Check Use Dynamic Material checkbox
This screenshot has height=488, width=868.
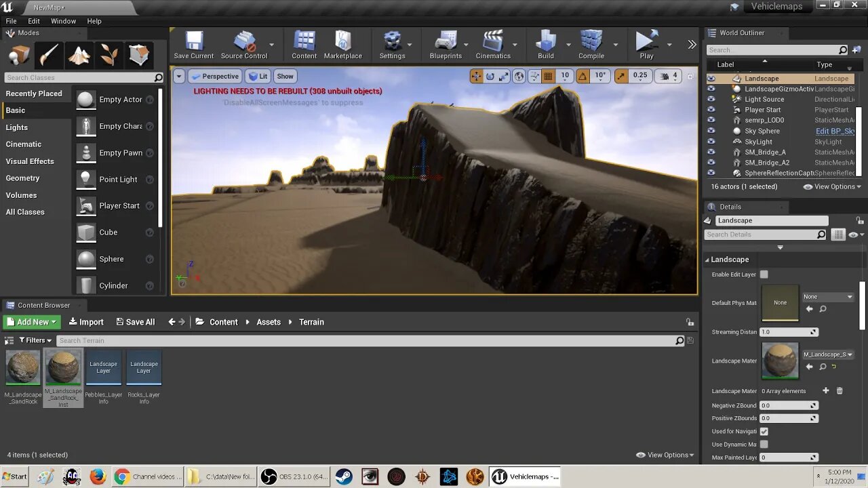764,444
